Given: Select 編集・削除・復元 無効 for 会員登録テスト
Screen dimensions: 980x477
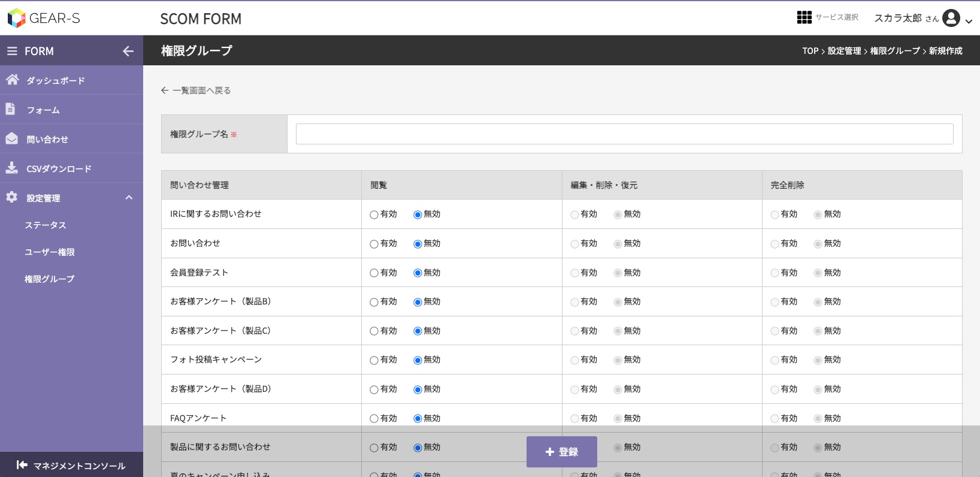Looking at the screenshot, I should coord(618,273).
